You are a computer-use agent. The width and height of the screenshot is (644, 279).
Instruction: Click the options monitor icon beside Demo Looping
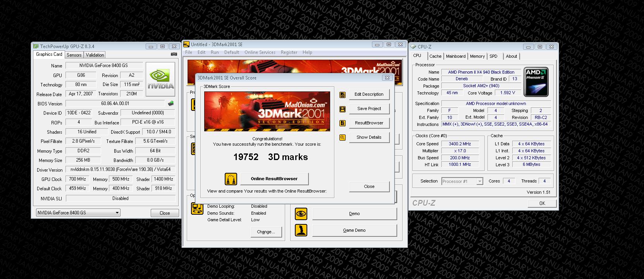click(x=197, y=208)
